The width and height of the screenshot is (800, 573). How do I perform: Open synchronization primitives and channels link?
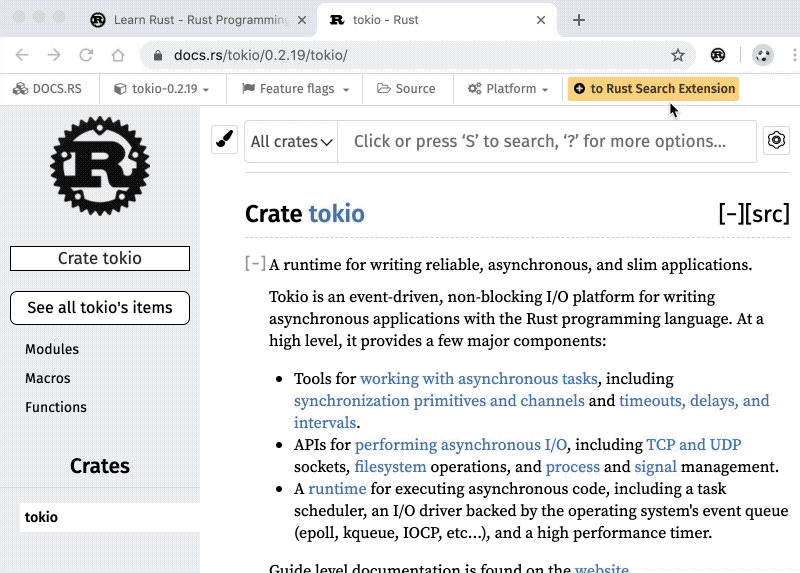439,401
